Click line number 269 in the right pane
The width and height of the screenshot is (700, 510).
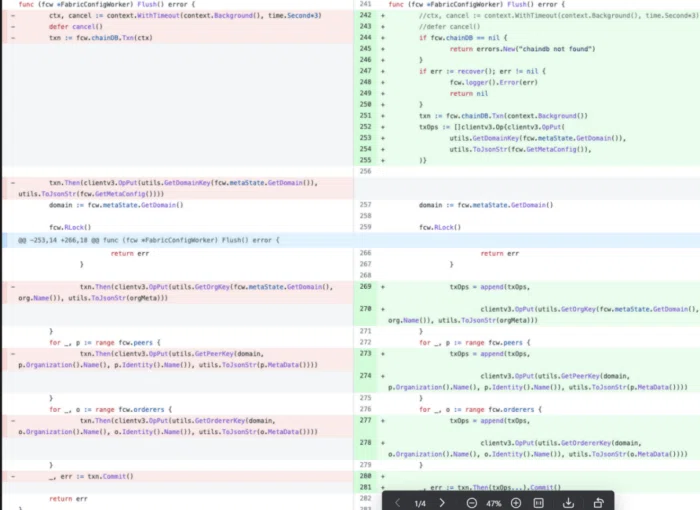[366, 287]
